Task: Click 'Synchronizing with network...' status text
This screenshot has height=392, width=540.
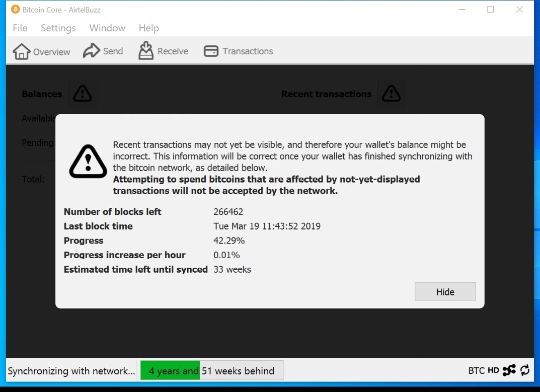Action: coord(71,371)
